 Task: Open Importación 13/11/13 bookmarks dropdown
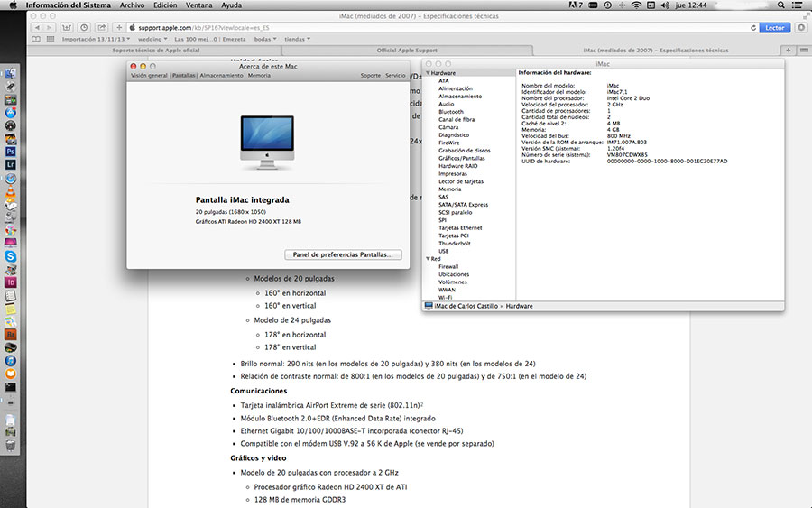tap(96, 39)
